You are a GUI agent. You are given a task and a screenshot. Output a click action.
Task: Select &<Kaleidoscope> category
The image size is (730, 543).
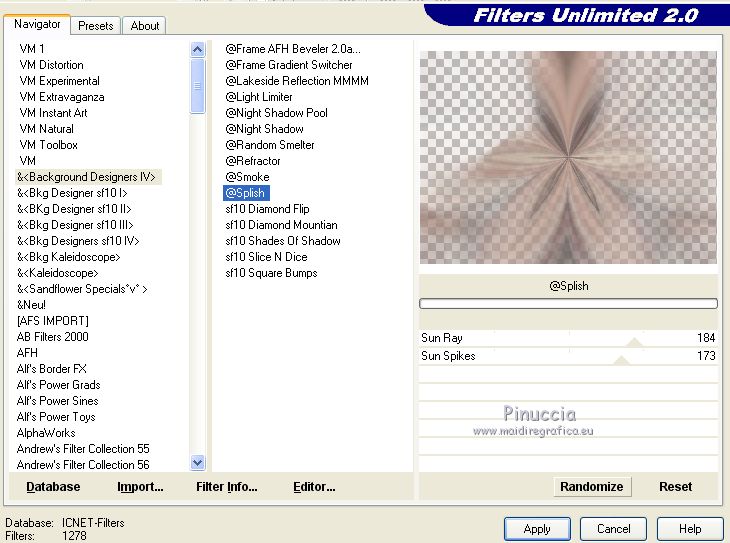pos(58,273)
